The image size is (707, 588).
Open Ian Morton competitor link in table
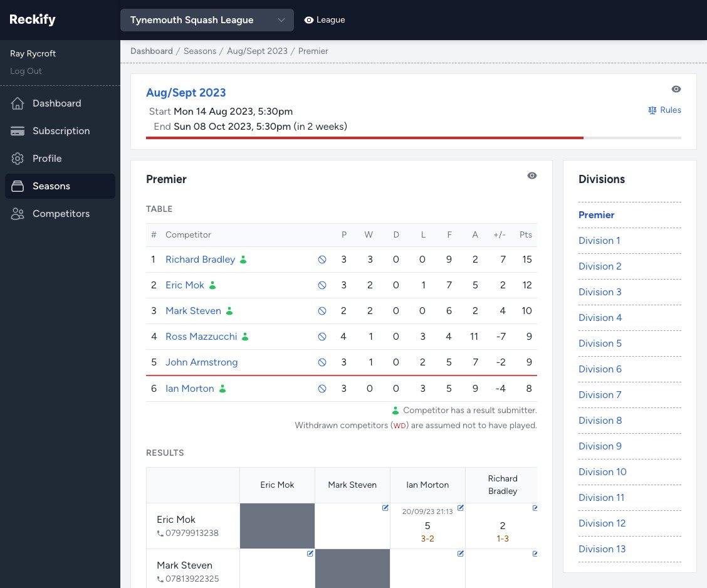point(190,388)
